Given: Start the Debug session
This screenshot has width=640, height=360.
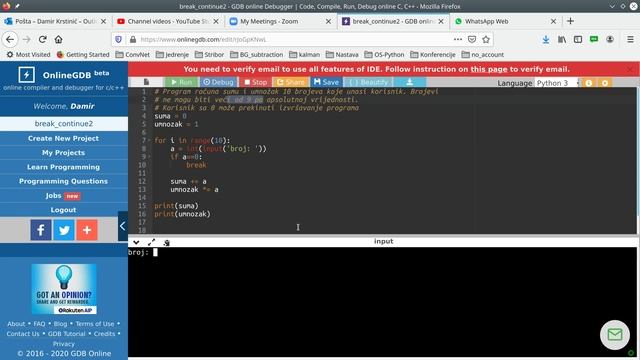Looking at the screenshot, I should [218, 82].
